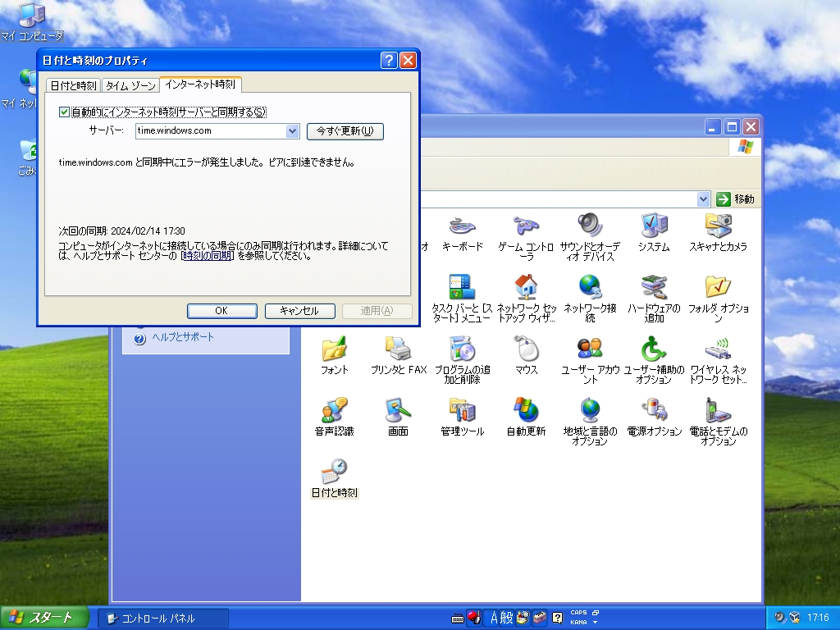Click the 今すぐ更新 button
Image resolution: width=840 pixels, height=630 pixels.
[x=345, y=131]
